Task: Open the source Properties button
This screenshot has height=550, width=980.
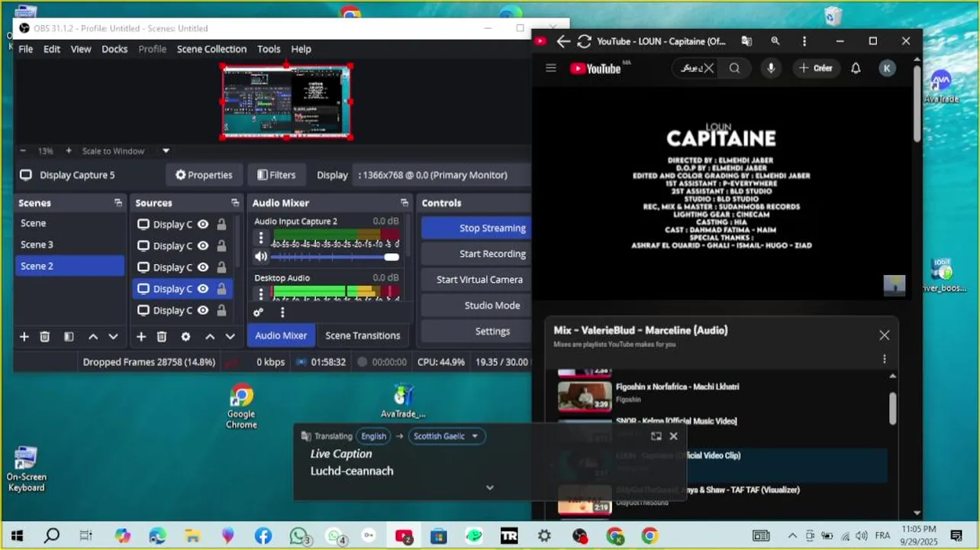Action: pyautogui.click(x=204, y=175)
